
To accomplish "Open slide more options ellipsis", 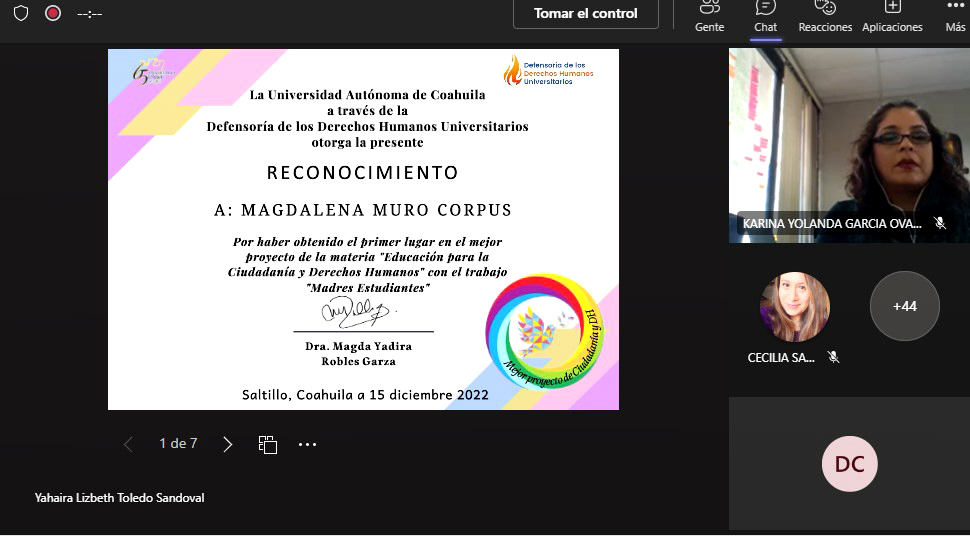I will click(x=307, y=444).
